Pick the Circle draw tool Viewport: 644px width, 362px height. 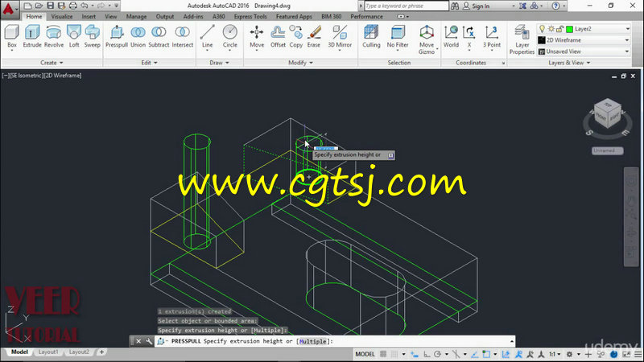coord(230,36)
